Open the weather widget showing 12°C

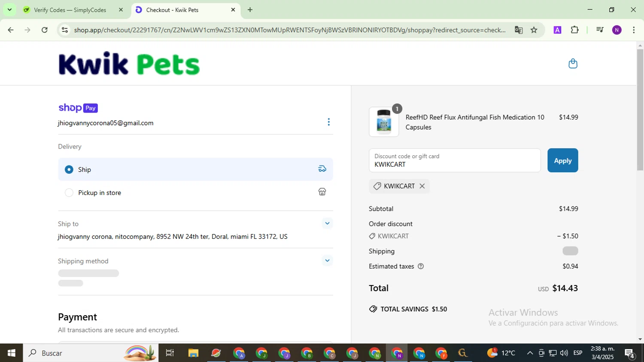point(501,353)
